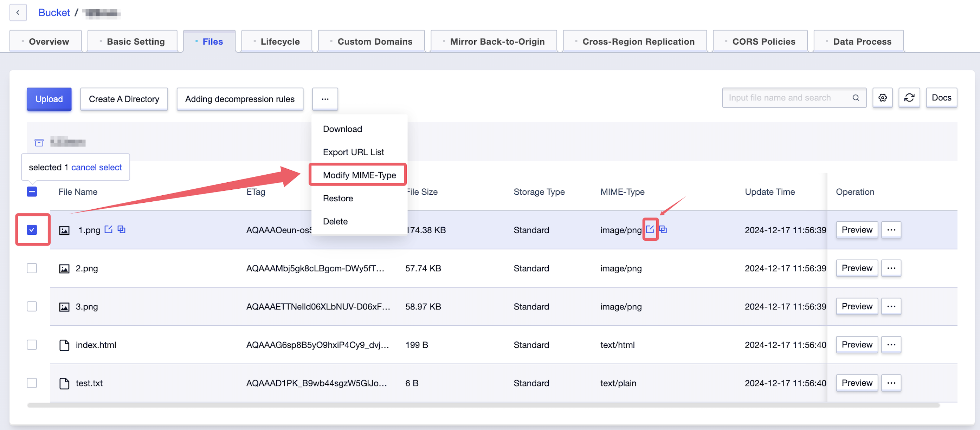Preview the test.txt file
The height and width of the screenshot is (430, 980).
857,383
